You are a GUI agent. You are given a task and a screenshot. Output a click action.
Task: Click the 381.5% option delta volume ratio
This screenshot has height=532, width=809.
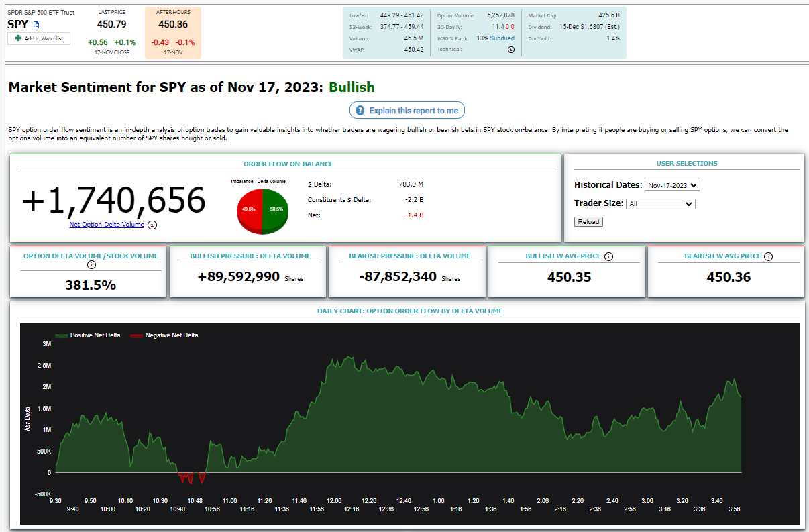coord(91,285)
